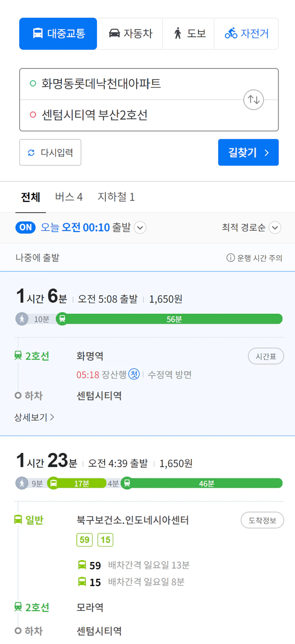Switch to the 버스 4 tab
The width and height of the screenshot is (295, 644).
tap(69, 197)
